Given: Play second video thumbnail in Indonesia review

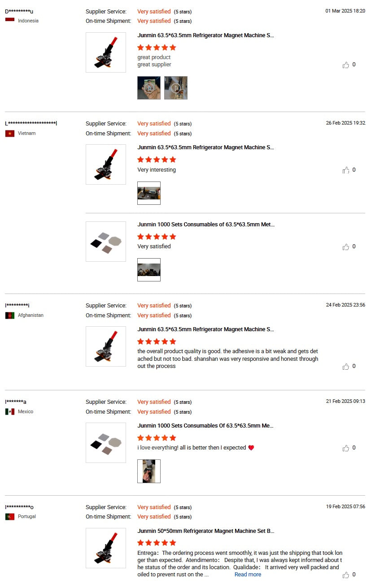Looking at the screenshot, I should (x=176, y=88).
